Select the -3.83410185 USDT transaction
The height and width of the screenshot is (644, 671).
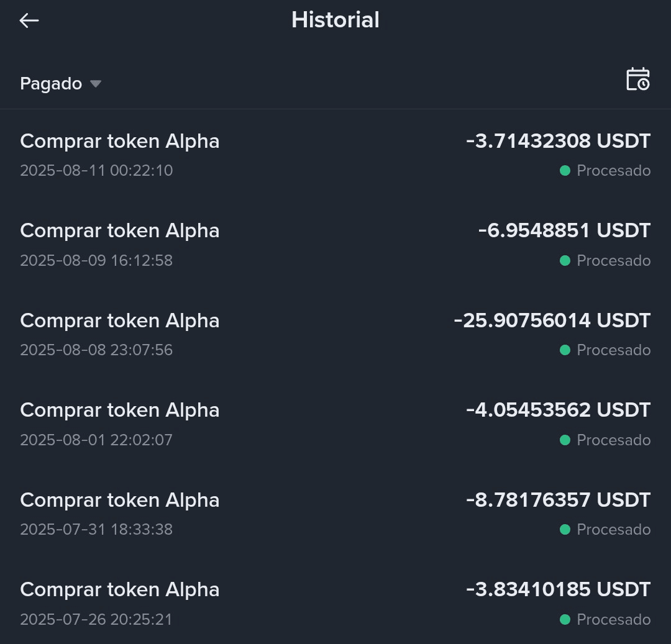(335, 604)
